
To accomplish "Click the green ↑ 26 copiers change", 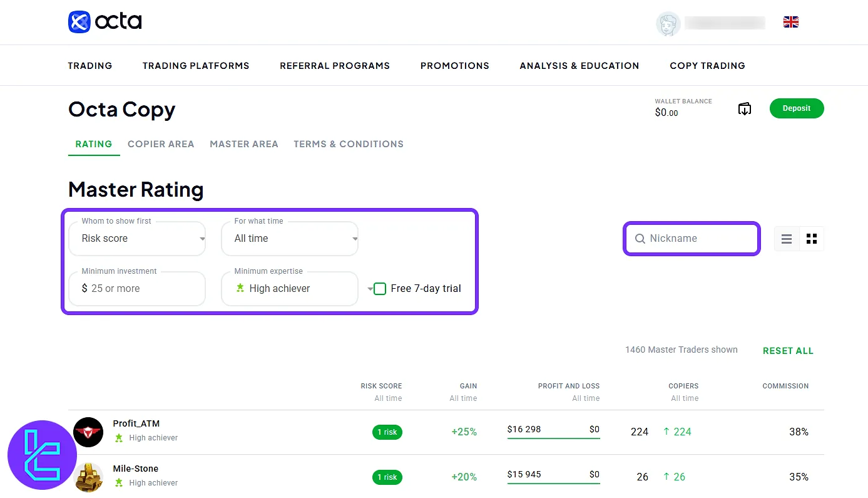I will (x=674, y=477).
